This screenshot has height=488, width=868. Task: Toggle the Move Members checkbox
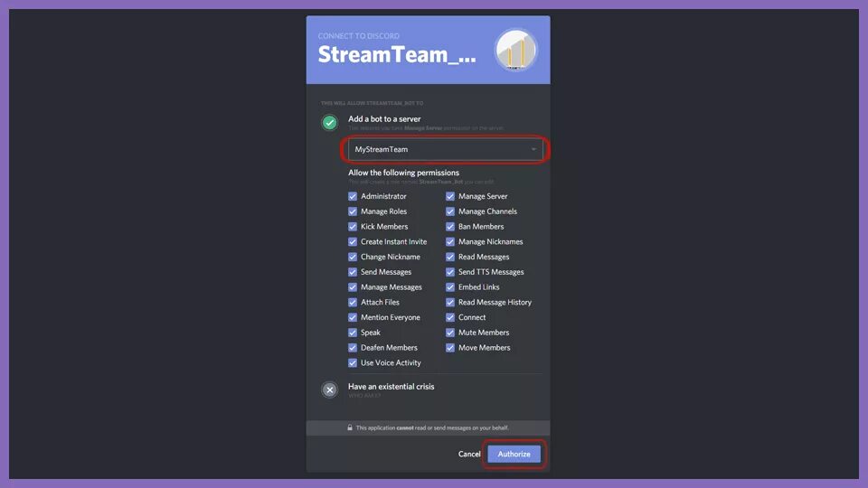pyautogui.click(x=450, y=348)
